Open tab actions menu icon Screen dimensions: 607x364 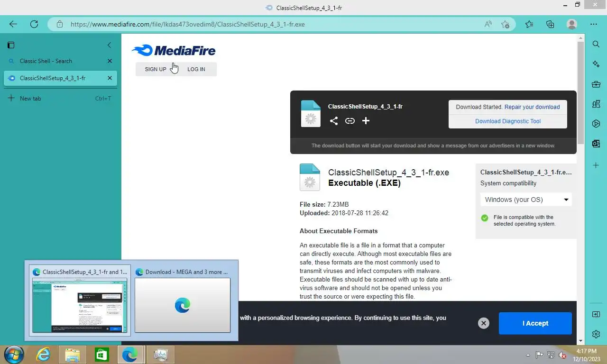(x=11, y=45)
